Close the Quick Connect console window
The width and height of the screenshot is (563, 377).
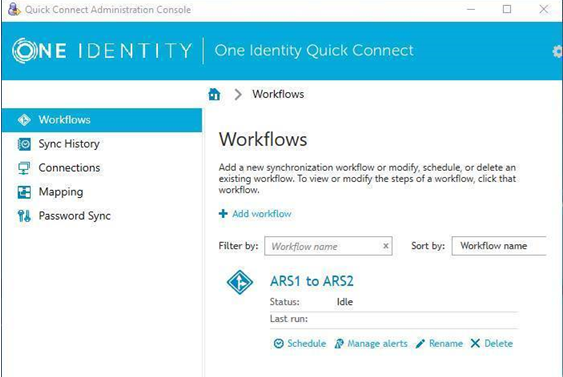(544, 9)
